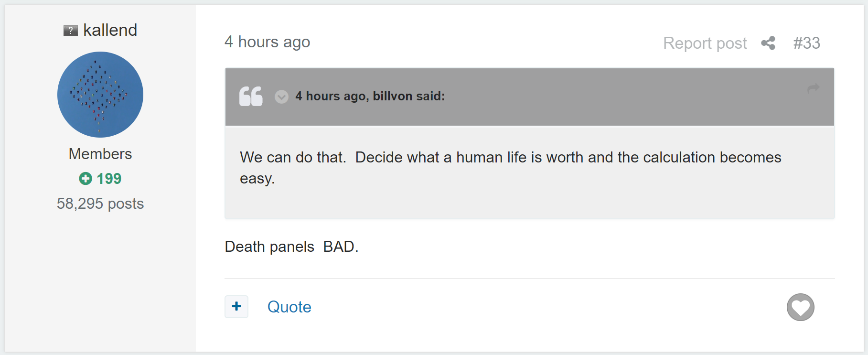
Task: Quote this post using the Quote link
Action: point(289,307)
